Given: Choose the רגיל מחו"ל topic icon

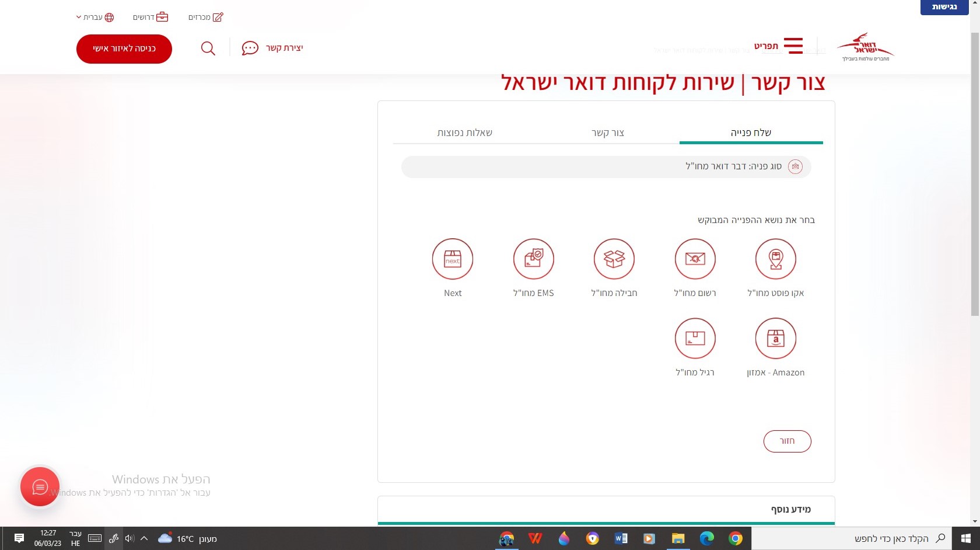Looking at the screenshot, I should [695, 338].
